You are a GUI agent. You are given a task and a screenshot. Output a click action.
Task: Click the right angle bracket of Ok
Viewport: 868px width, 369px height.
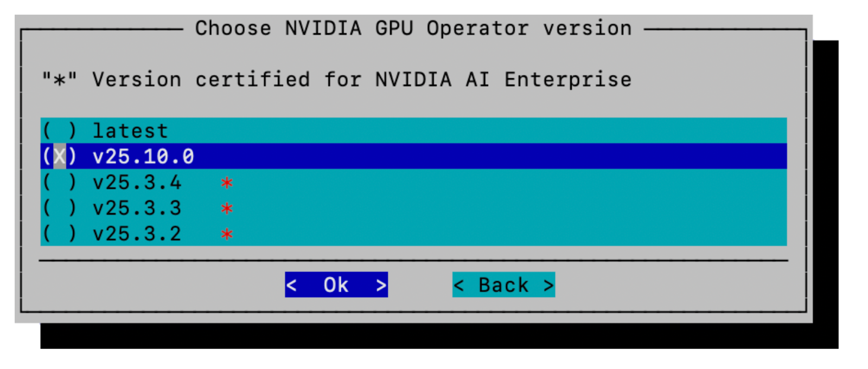coord(381,285)
